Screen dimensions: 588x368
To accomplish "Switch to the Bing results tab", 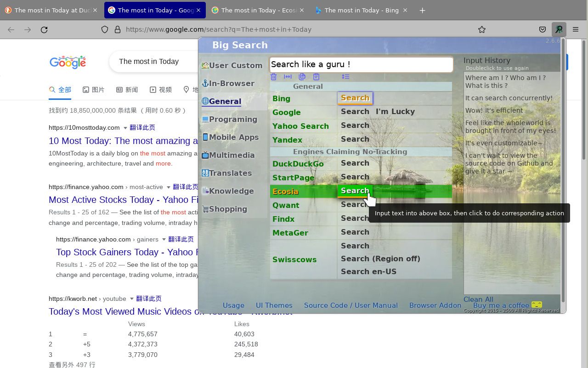I will point(362,10).
